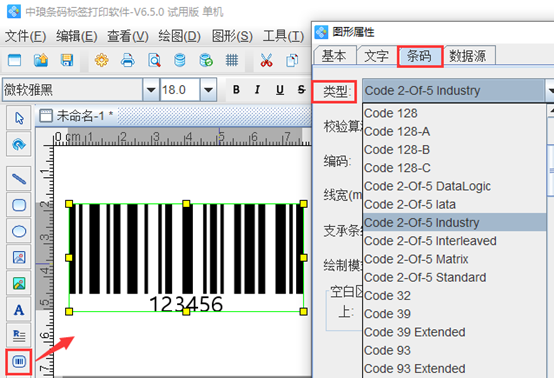Toggle strikethrough formatting S button
This screenshot has height=378, width=554.
point(301,90)
